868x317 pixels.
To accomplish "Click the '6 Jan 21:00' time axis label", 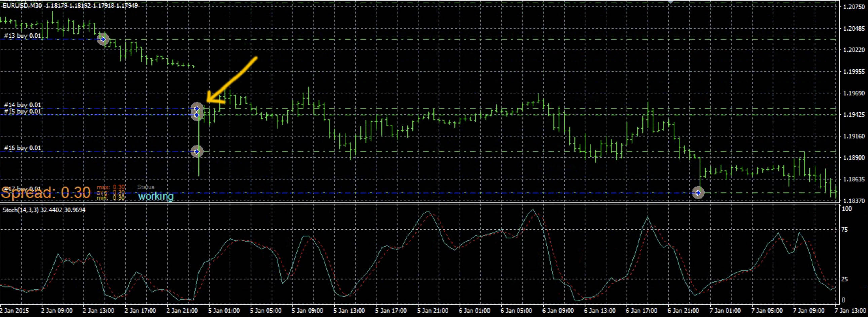I will tap(683, 310).
